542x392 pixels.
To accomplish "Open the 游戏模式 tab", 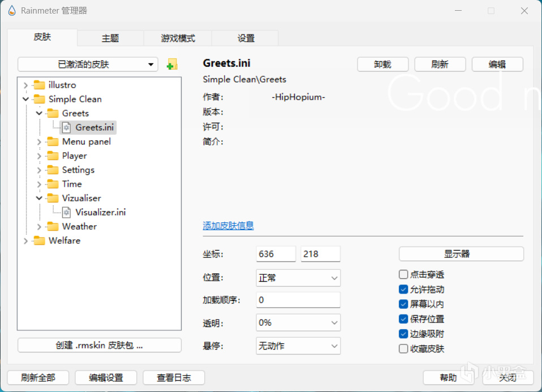I will coord(178,38).
